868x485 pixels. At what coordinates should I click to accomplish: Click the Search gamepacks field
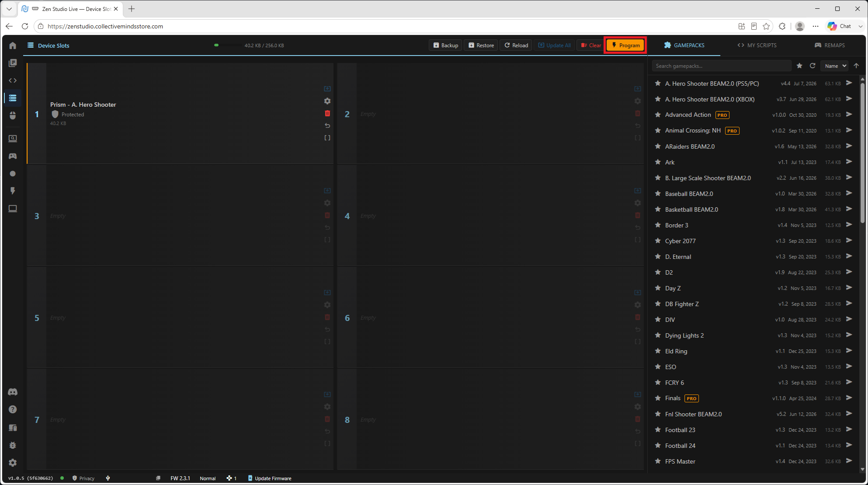[x=722, y=66]
